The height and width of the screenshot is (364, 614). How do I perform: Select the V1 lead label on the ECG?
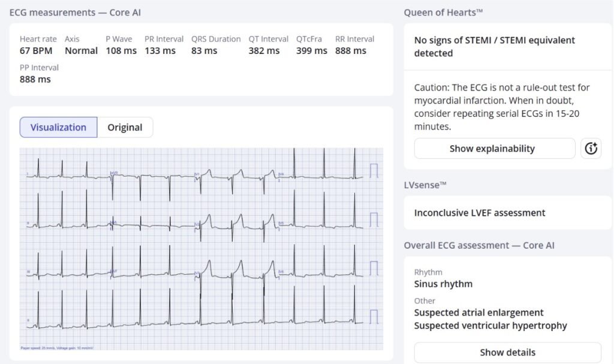coord(197,174)
